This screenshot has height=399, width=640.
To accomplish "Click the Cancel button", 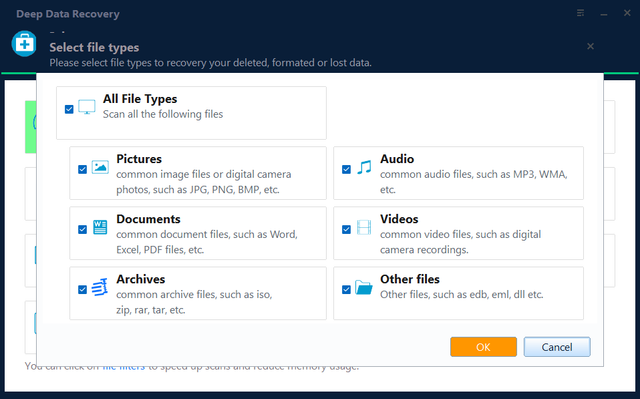I will 557,347.
